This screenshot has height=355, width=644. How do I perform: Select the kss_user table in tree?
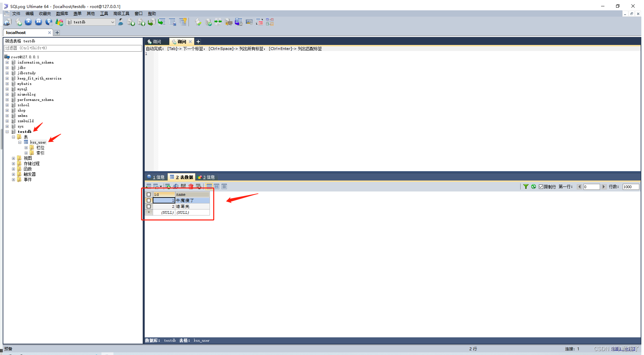tap(38, 142)
